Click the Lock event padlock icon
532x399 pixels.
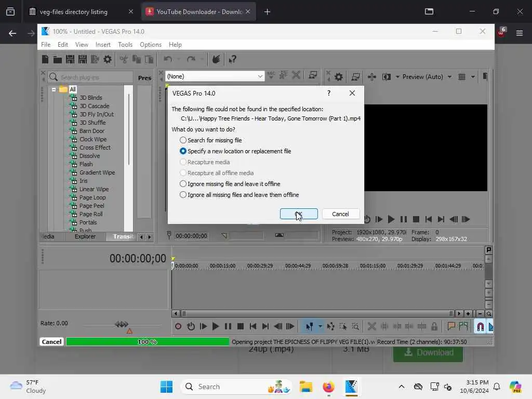point(434,326)
